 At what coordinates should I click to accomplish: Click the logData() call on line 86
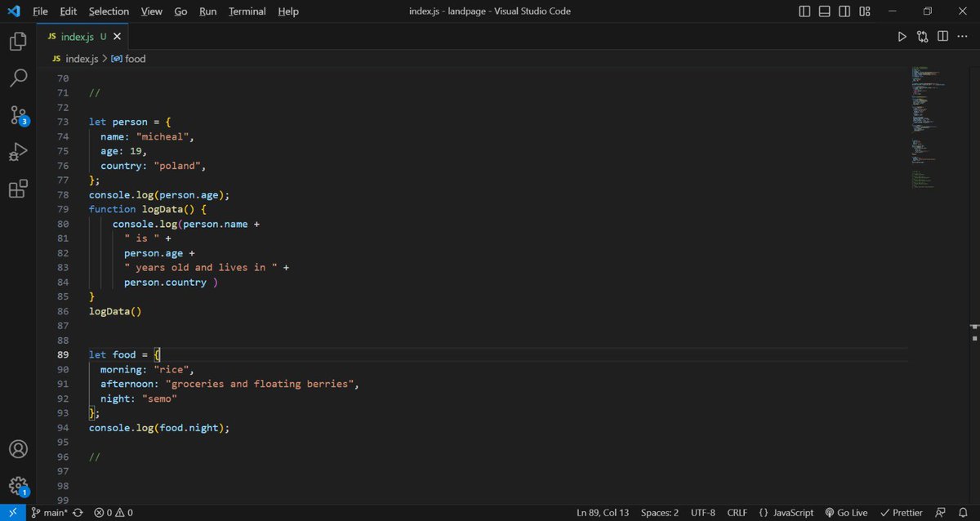(x=115, y=311)
